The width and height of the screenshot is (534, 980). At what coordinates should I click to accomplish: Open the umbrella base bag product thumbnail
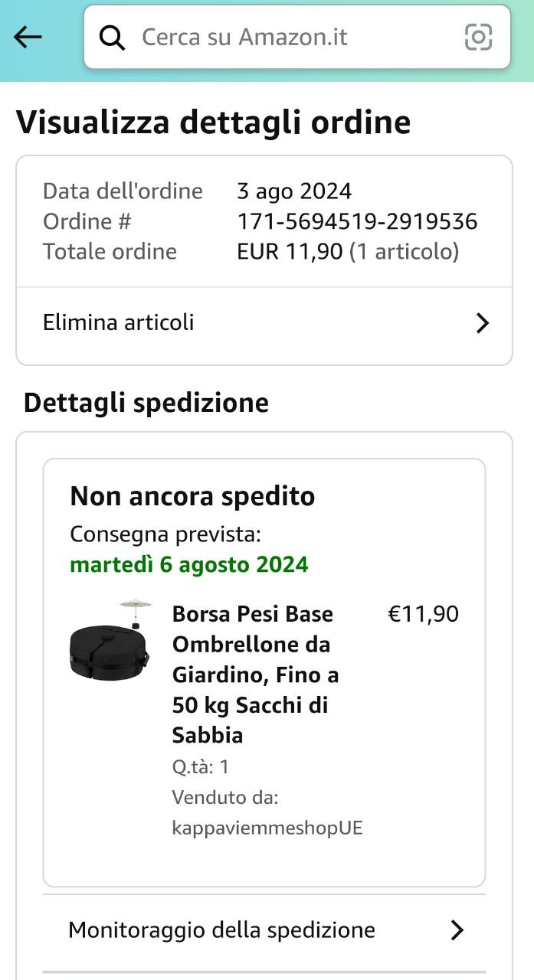[x=110, y=640]
